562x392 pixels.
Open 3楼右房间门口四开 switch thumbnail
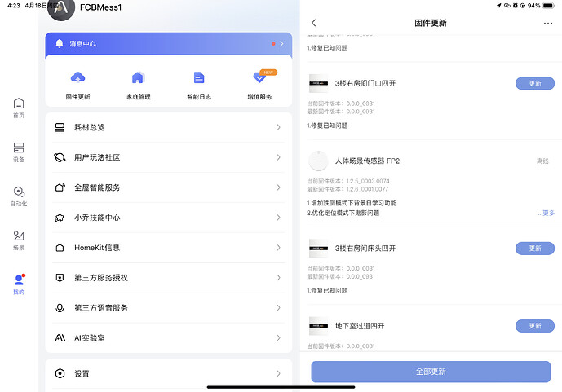[318, 83]
